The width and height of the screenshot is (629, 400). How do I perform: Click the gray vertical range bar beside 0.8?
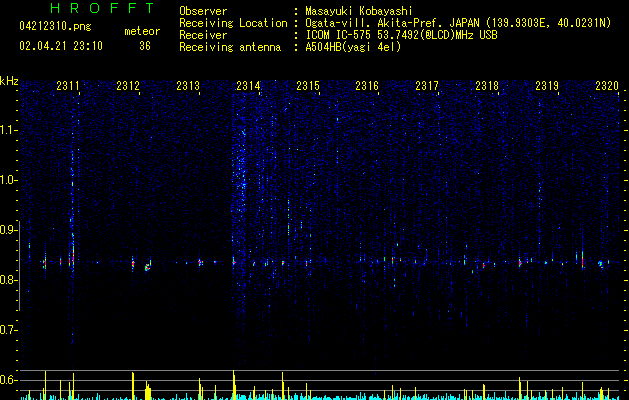pos(20,266)
